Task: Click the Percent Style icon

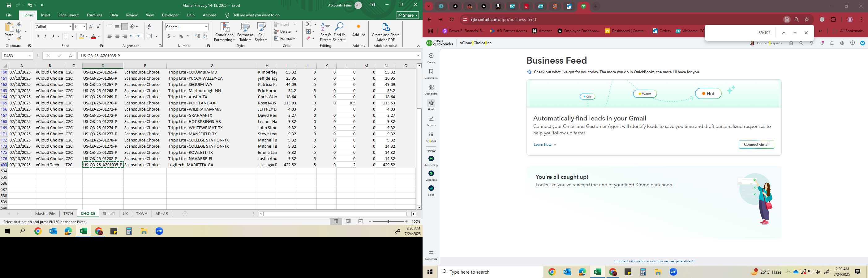Action: (x=181, y=36)
